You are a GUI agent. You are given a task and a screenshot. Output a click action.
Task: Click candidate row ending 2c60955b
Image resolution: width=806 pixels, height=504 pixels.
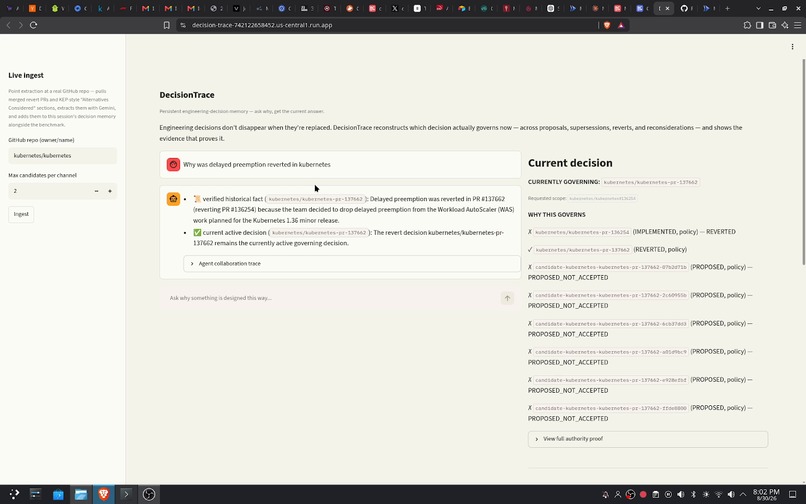click(x=640, y=300)
